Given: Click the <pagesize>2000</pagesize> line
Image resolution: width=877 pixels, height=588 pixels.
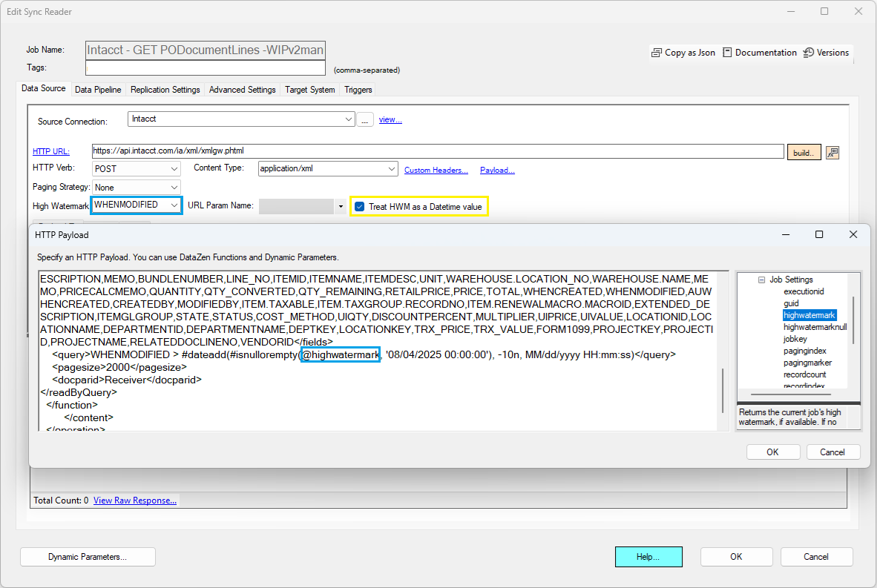Looking at the screenshot, I should [119, 367].
